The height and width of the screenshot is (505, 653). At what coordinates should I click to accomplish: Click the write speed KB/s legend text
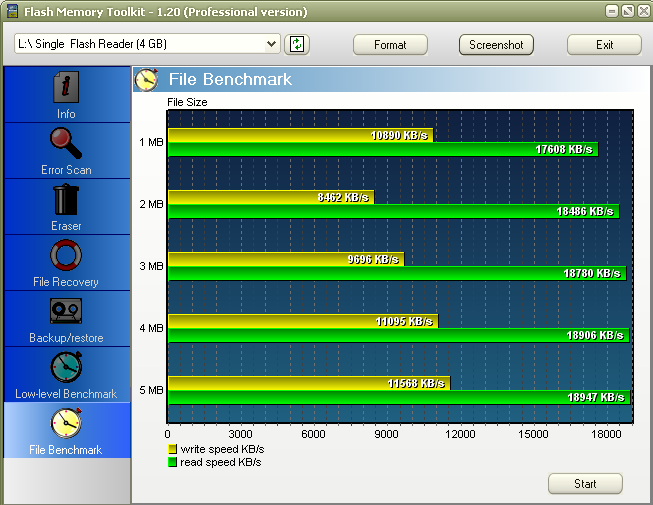click(222, 449)
